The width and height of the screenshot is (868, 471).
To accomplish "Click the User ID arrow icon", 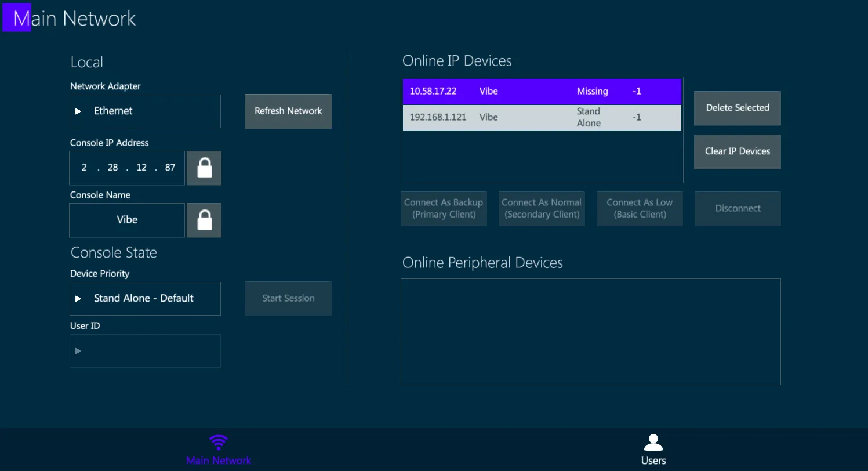I will pyautogui.click(x=78, y=350).
